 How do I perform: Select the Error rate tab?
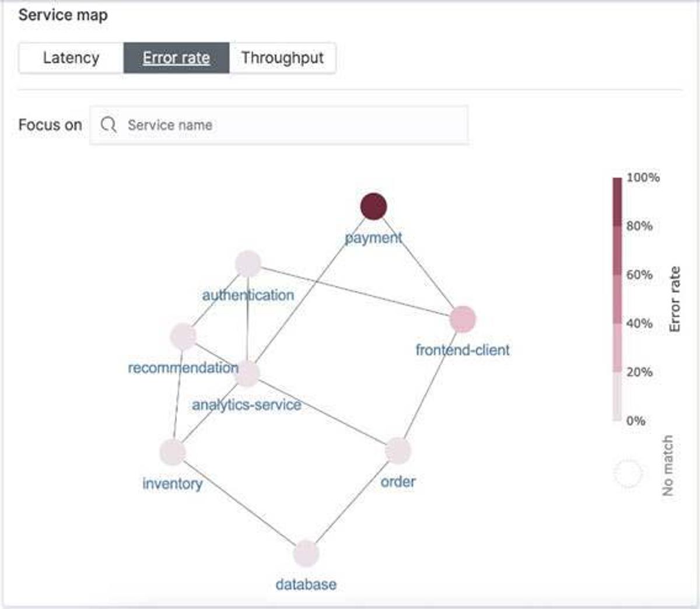coord(176,58)
